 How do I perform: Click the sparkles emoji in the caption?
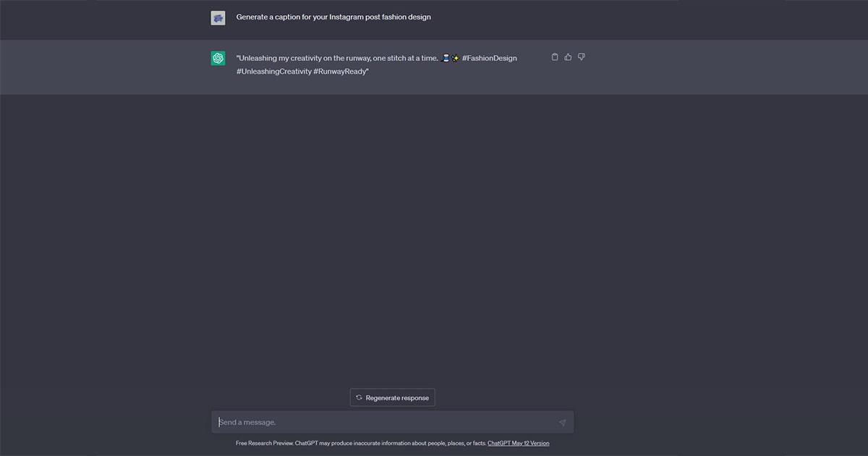click(x=455, y=58)
